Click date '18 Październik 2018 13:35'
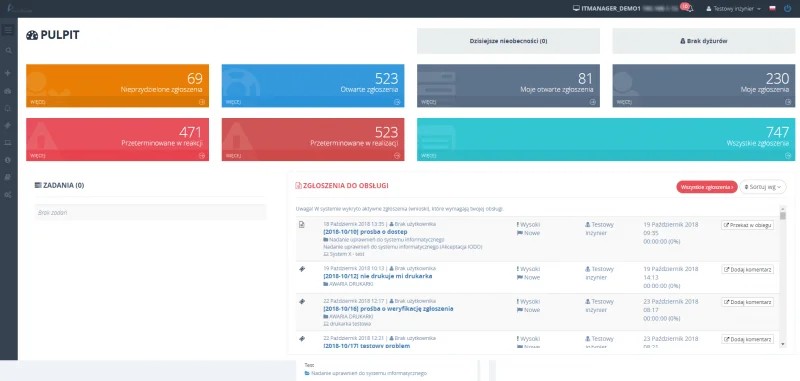The image size is (800, 381). [x=354, y=224]
